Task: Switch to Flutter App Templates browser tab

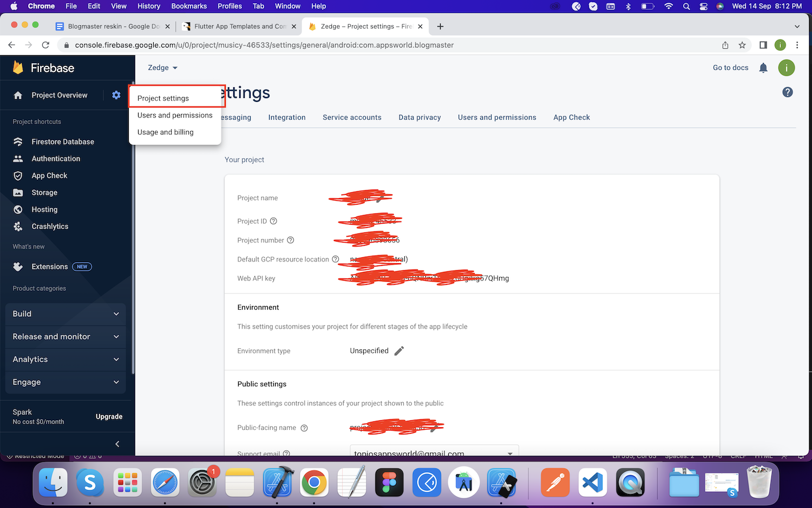Action: pyautogui.click(x=240, y=26)
